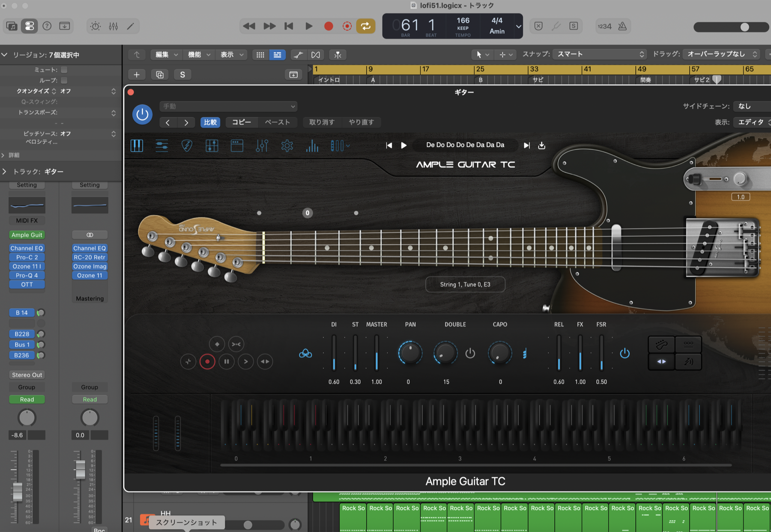This screenshot has width=771, height=532.
Task: Open the 表示 menu in tracks area
Action: (x=231, y=55)
